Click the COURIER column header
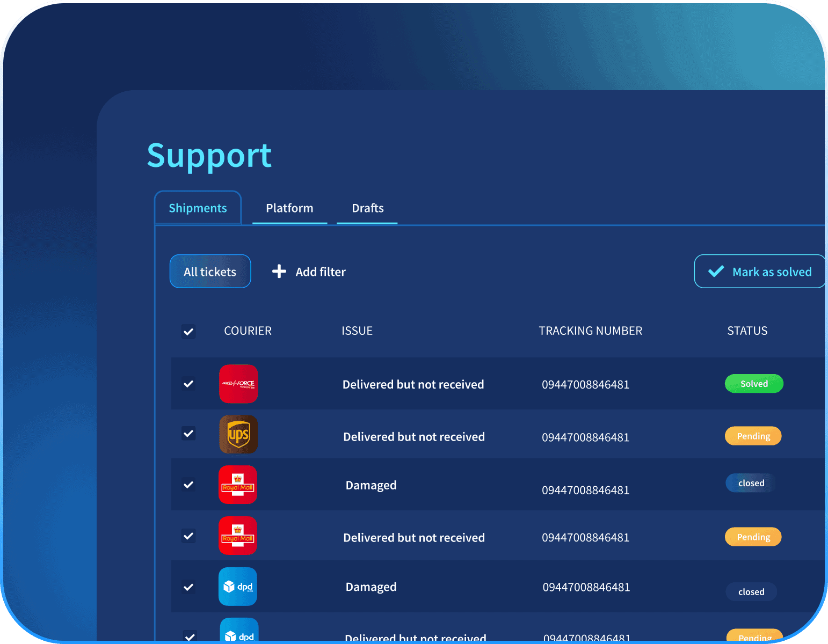The width and height of the screenshot is (828, 644). (x=248, y=331)
